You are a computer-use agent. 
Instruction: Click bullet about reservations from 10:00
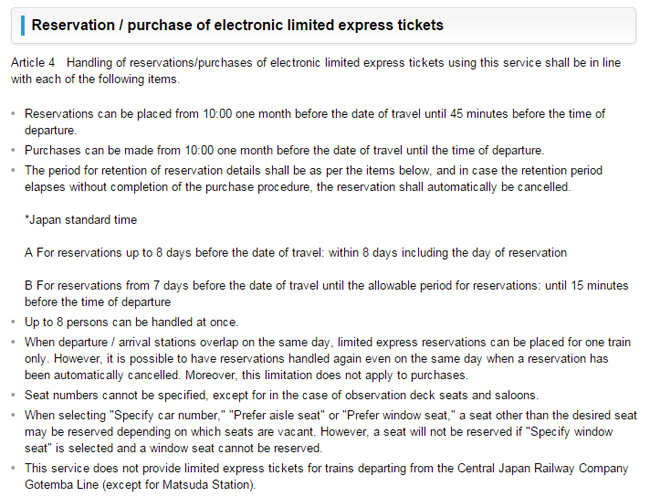(x=315, y=122)
